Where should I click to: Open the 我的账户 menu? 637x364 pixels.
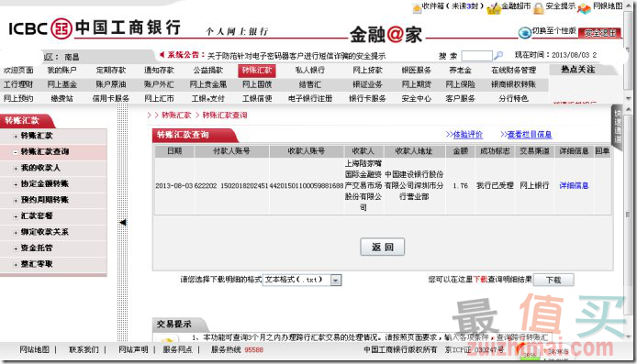click(61, 71)
